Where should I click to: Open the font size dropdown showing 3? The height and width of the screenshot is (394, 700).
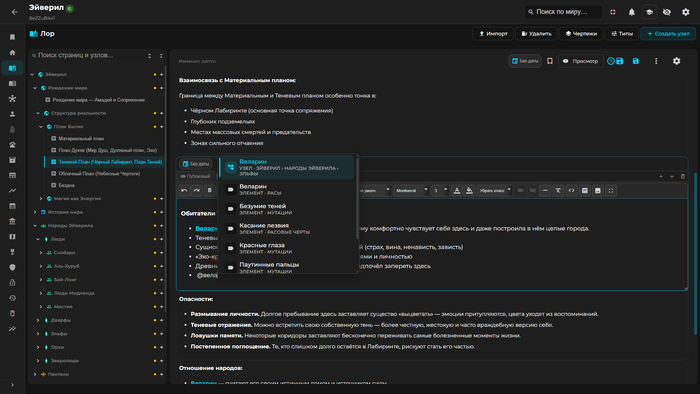pyautogui.click(x=440, y=191)
